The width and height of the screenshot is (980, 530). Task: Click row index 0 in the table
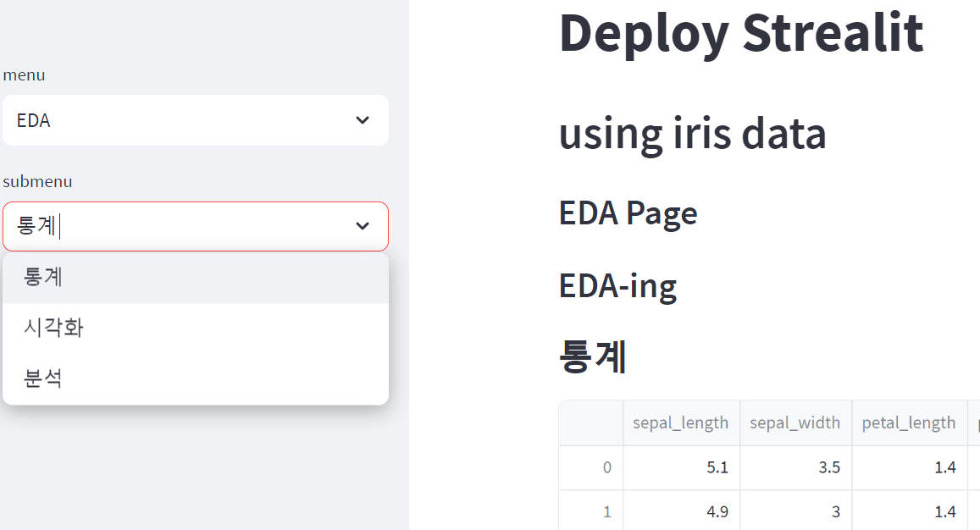click(x=591, y=467)
